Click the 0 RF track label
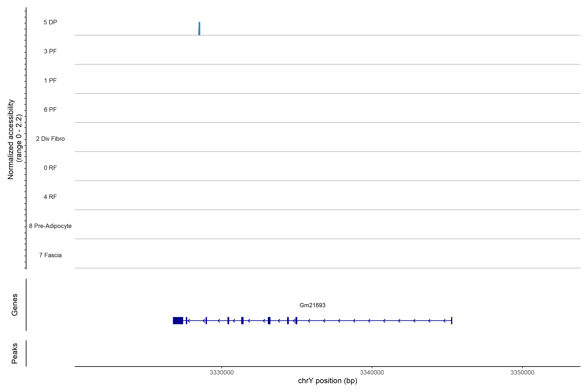 (x=50, y=168)
